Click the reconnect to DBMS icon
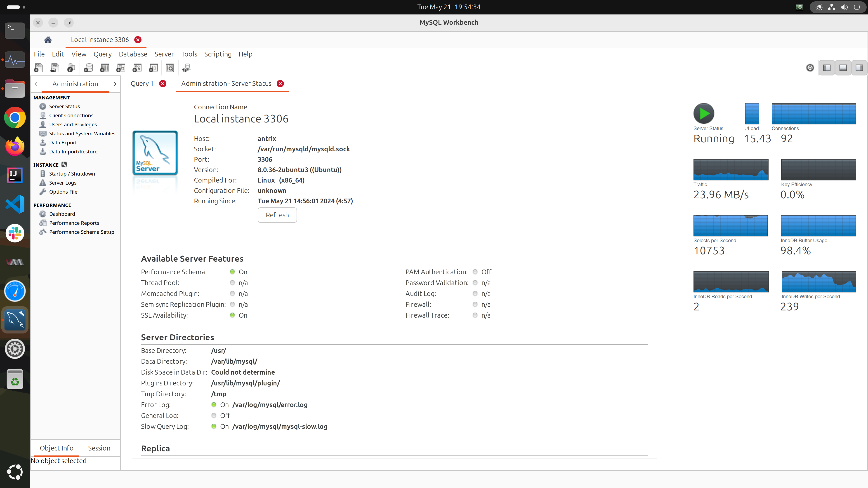This screenshot has width=868, height=488. (x=186, y=68)
